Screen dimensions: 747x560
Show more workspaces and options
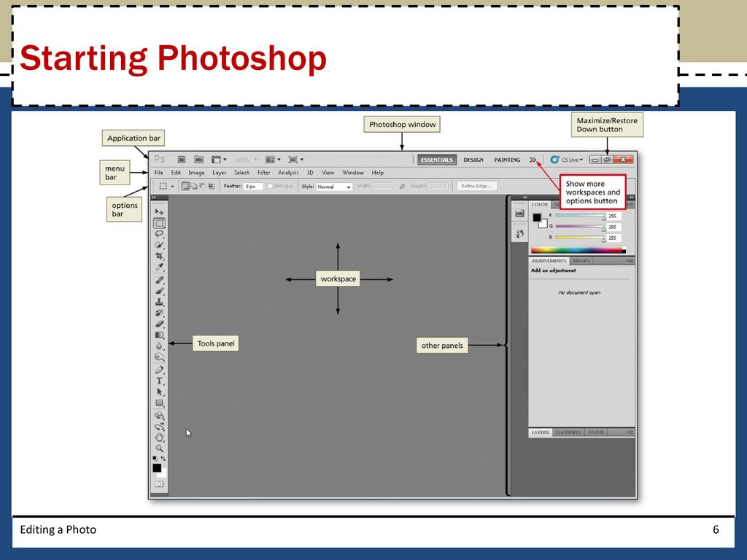tap(533, 160)
